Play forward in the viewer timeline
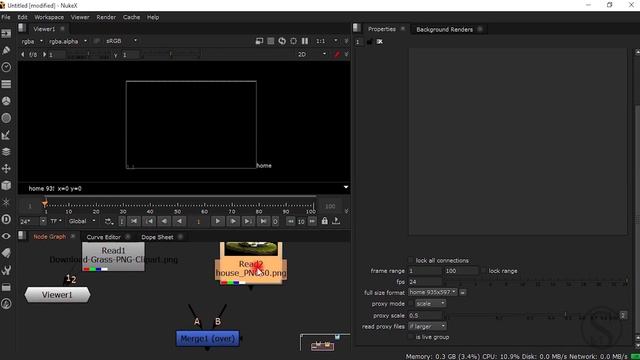 (218, 221)
